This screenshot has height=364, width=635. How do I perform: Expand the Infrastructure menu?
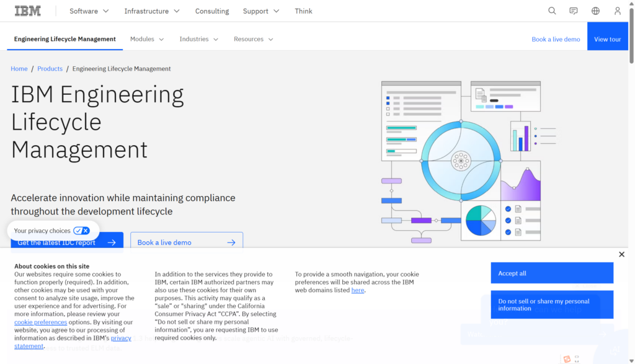[x=152, y=11]
